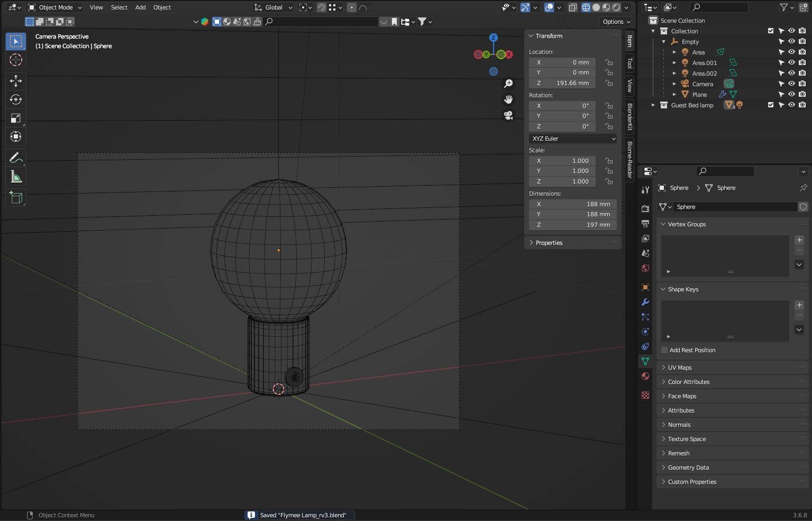Open the Add menu
Viewport: 812px width, 521px height.
pyautogui.click(x=140, y=7)
